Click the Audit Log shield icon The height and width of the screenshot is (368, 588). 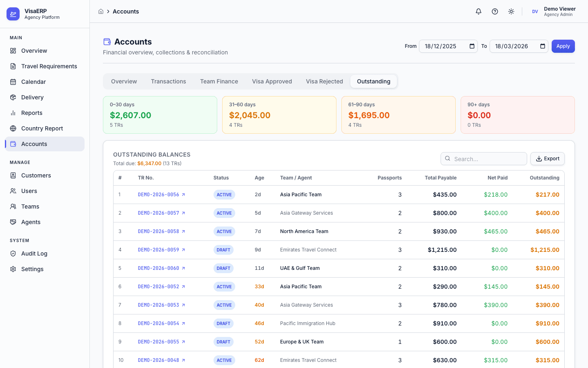point(13,254)
